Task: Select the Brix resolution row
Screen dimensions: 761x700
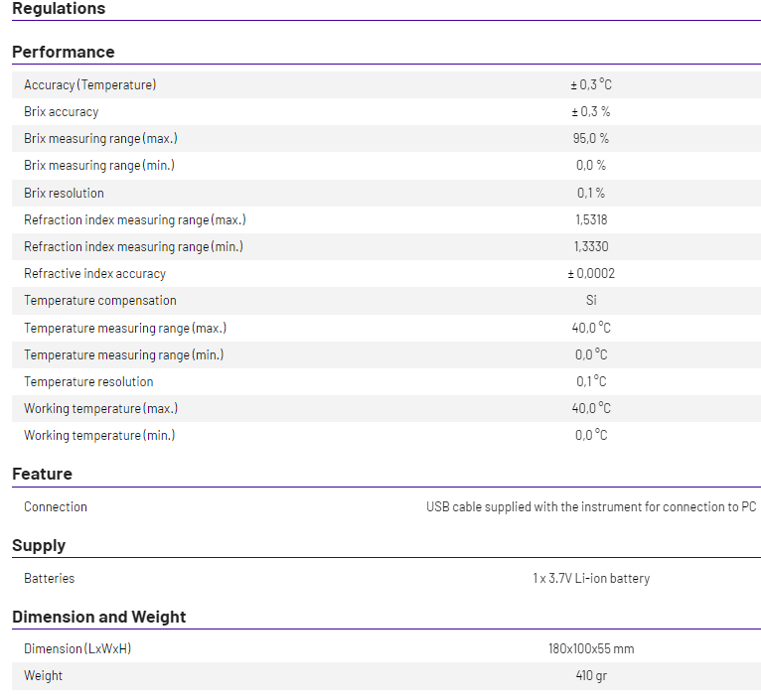Action: 386,193
